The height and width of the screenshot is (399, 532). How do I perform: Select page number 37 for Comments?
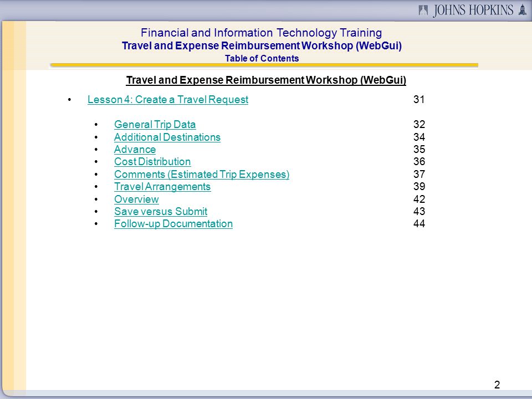point(419,174)
